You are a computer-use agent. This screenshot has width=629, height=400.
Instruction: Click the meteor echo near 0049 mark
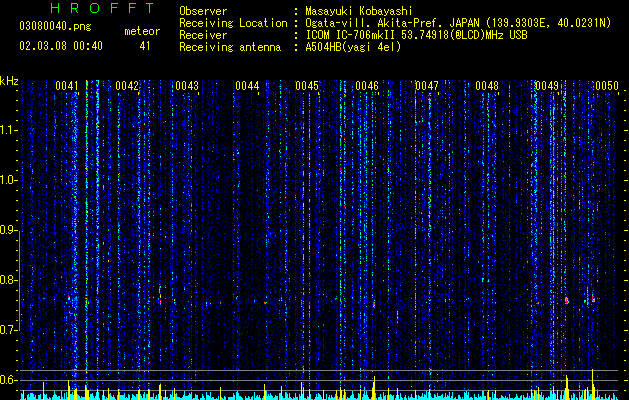[567, 300]
